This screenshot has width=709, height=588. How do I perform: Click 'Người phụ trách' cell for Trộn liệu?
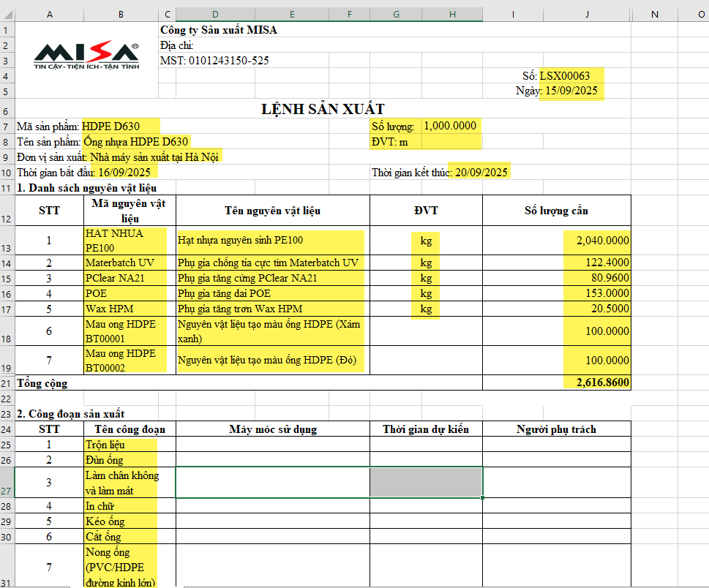[x=557, y=444]
